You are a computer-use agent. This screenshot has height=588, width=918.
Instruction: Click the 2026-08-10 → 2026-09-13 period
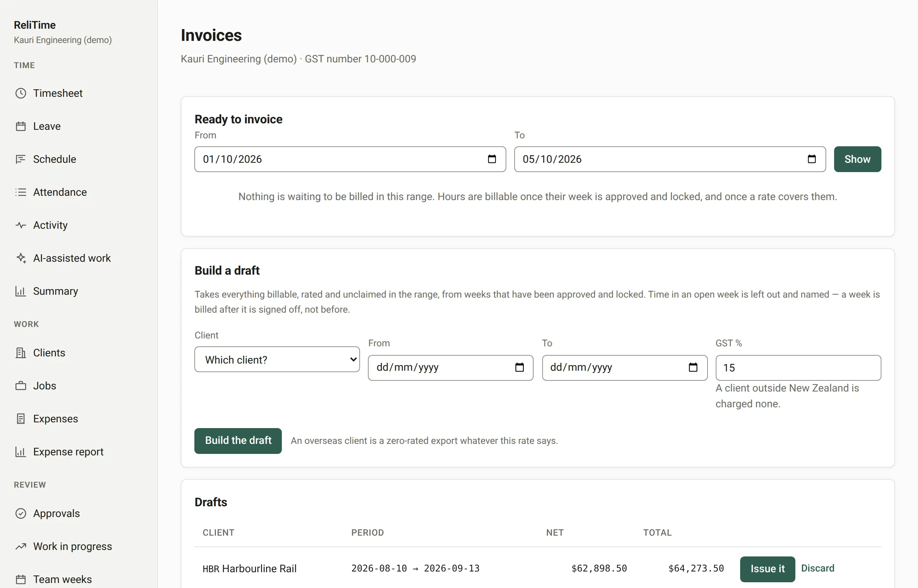coord(416,569)
